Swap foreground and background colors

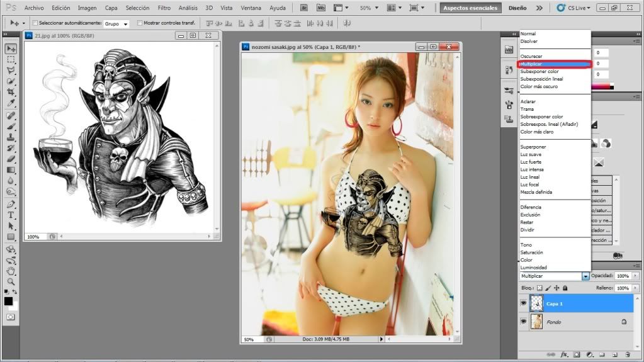(x=14, y=291)
